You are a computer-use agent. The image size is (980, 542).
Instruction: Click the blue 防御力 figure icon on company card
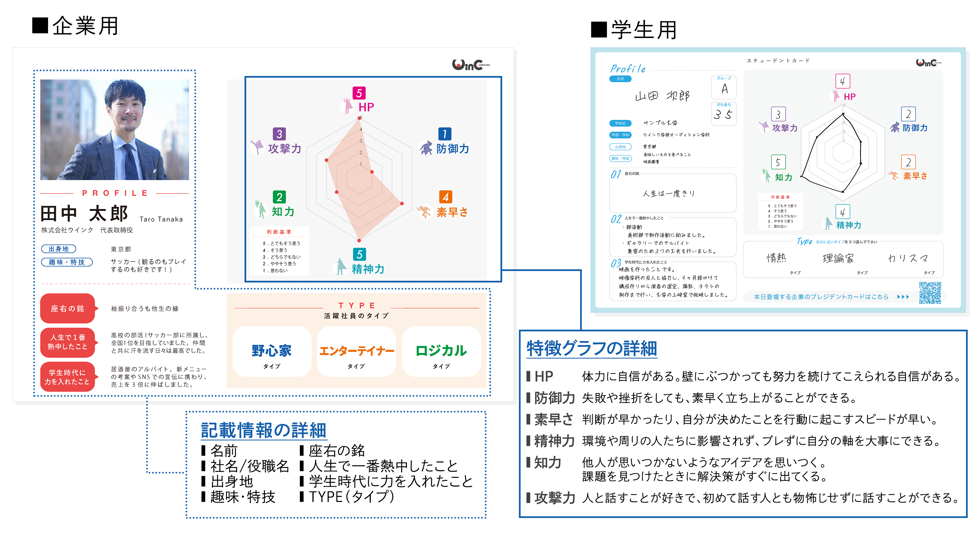tap(426, 148)
